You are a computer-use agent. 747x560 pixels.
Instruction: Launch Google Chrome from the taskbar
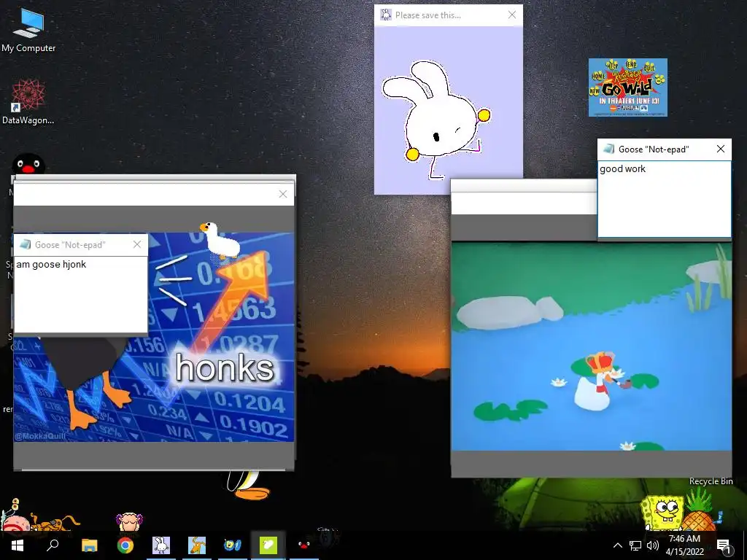[125, 545]
